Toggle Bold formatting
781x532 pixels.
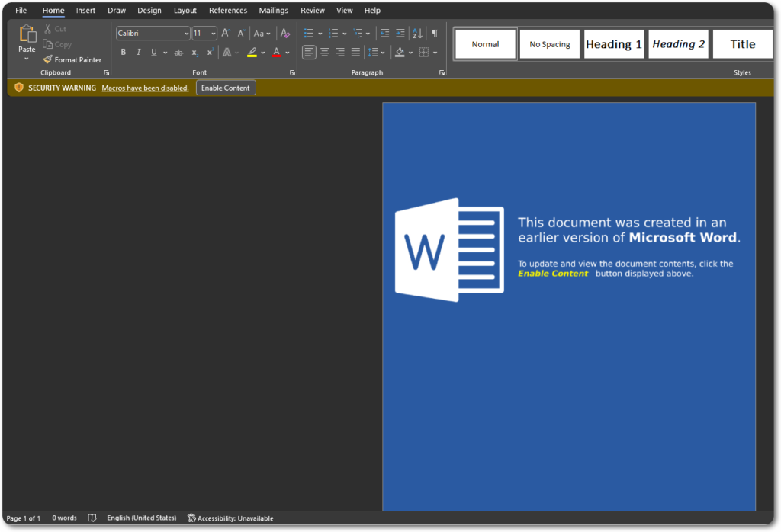(x=124, y=53)
